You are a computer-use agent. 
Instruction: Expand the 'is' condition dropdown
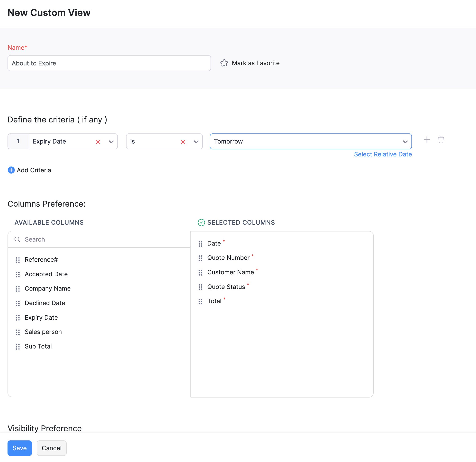[x=196, y=141]
